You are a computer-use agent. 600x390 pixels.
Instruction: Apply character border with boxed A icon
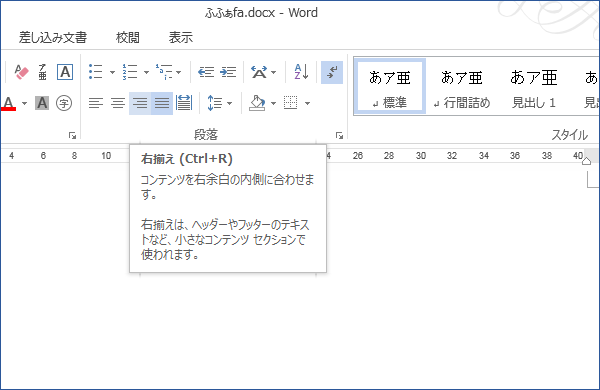65,72
